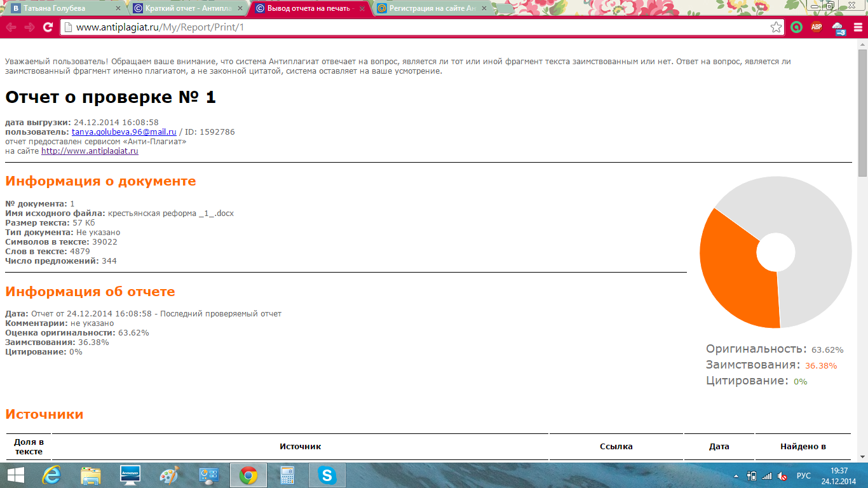
Task: Click the Доля в тексте column header
Action: (x=29, y=447)
